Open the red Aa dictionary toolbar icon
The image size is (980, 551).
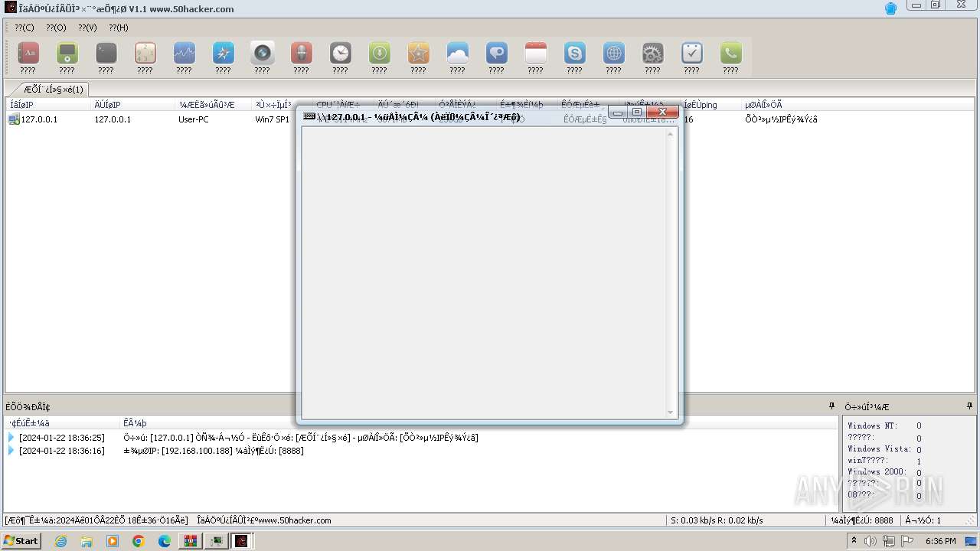[28, 53]
